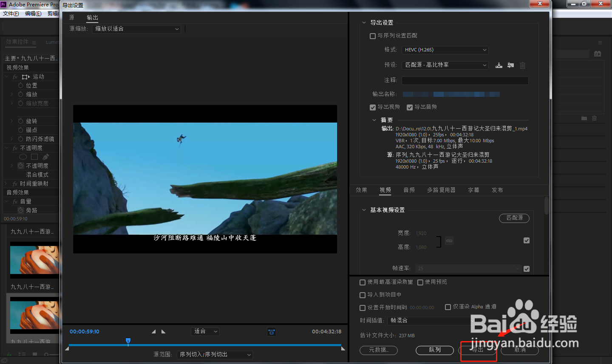Toggle the 帧速率 match-source checkbox
Viewport: 612px width, 364px height.
(527, 269)
